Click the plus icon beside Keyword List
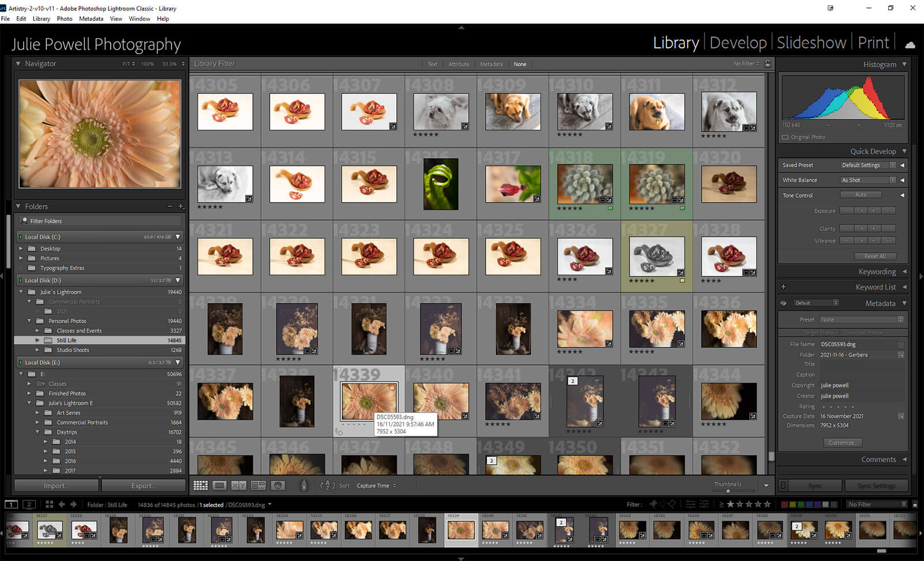The width and height of the screenshot is (924, 561). tap(784, 287)
